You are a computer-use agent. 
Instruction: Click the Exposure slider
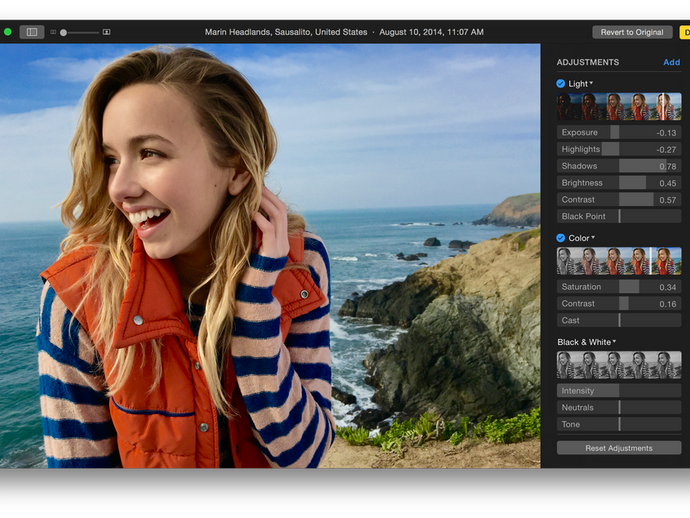[619, 132]
